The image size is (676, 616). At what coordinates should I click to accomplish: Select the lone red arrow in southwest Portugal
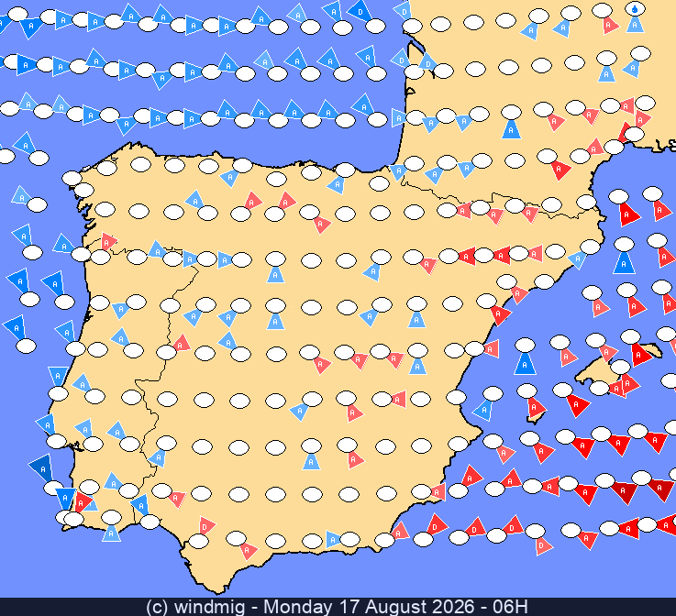coord(82,502)
